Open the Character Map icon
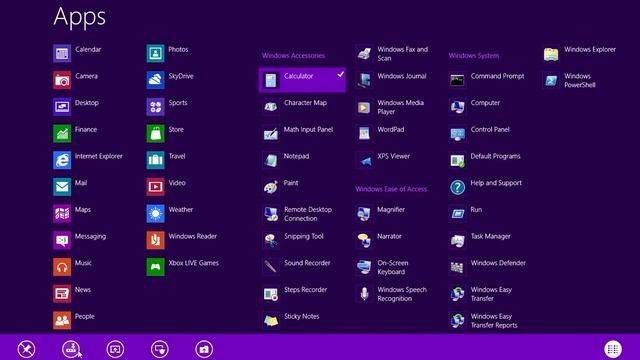The width and height of the screenshot is (640, 360). (271, 107)
